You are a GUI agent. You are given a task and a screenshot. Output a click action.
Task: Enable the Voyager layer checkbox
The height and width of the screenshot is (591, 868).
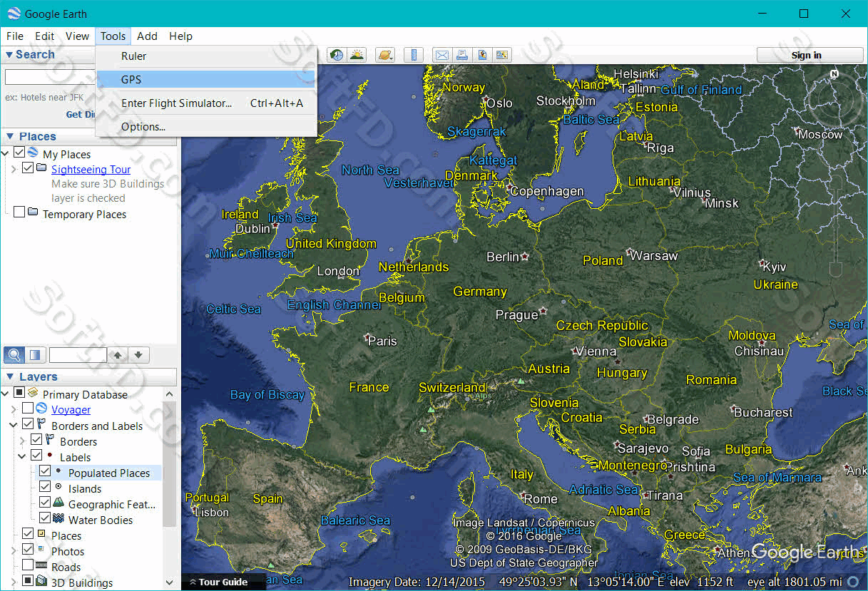[x=28, y=408]
